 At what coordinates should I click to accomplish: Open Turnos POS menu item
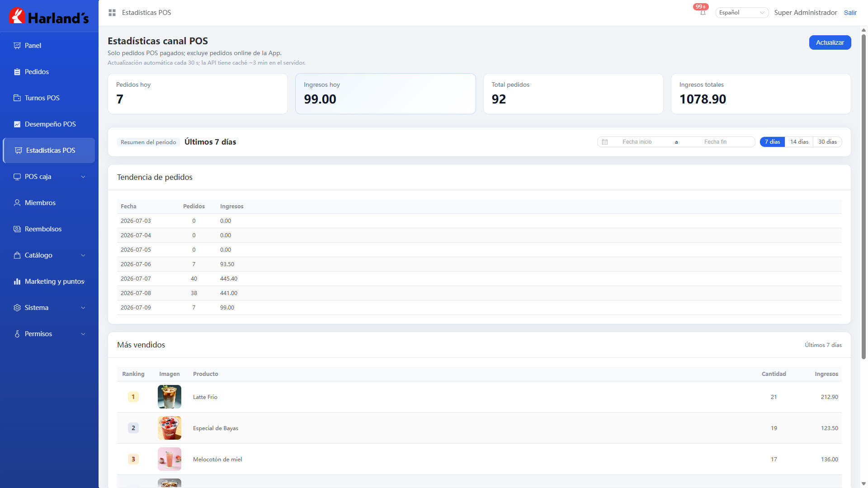click(49, 98)
